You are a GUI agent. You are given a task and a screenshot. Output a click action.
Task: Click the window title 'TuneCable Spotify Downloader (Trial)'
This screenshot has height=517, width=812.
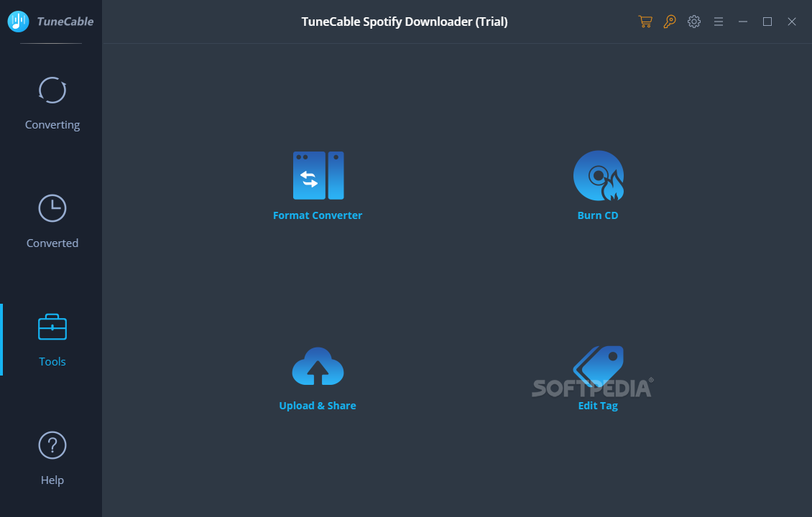(x=405, y=22)
